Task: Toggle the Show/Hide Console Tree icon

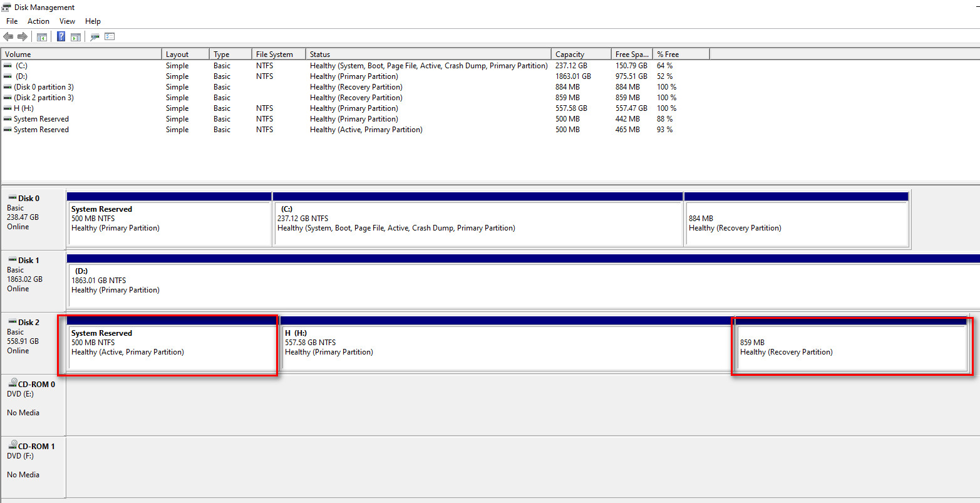Action: pos(42,37)
